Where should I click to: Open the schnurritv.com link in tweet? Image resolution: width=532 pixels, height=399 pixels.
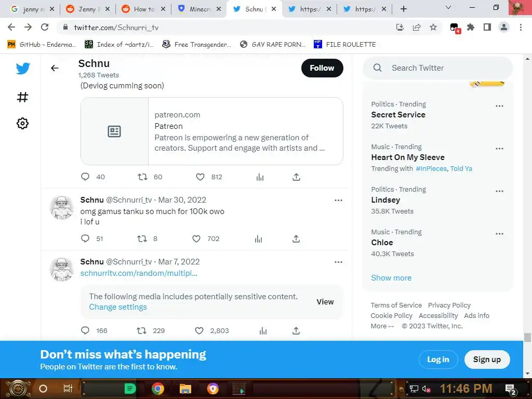tap(139, 273)
